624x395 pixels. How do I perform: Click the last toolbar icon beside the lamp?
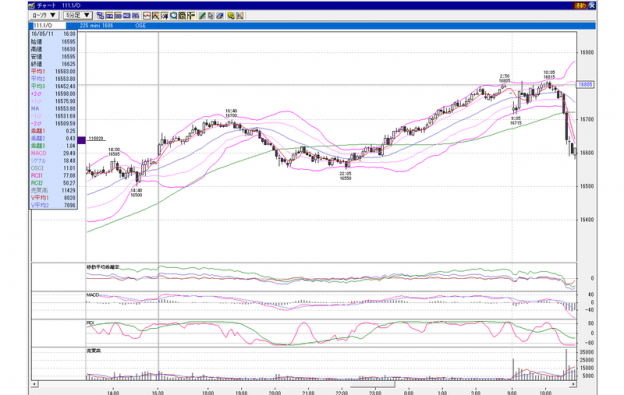[x=240, y=16]
